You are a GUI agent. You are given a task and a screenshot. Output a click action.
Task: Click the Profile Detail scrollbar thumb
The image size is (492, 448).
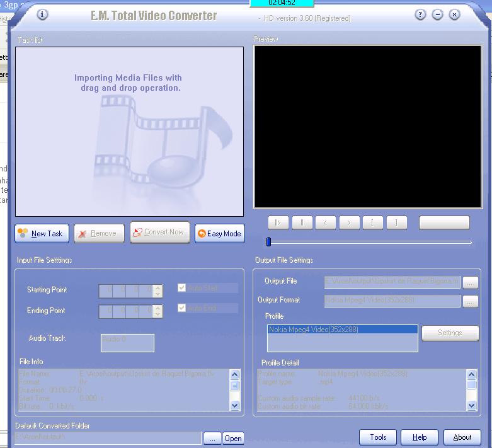(x=472, y=384)
